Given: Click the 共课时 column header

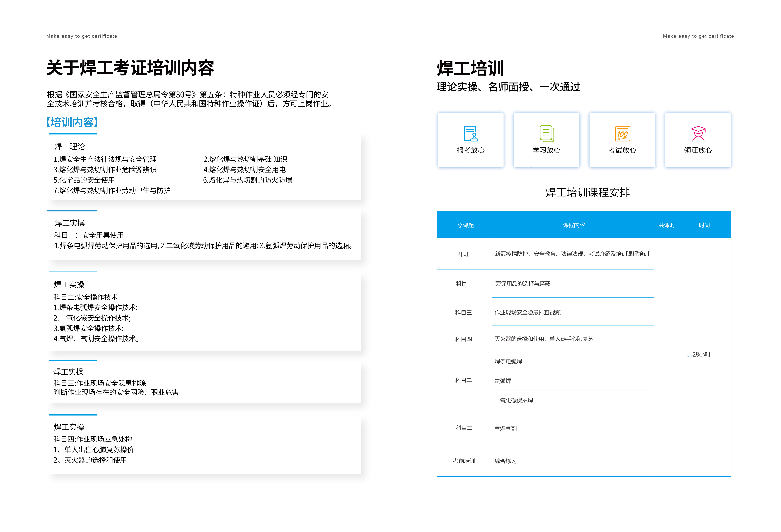Looking at the screenshot, I should point(666,225).
